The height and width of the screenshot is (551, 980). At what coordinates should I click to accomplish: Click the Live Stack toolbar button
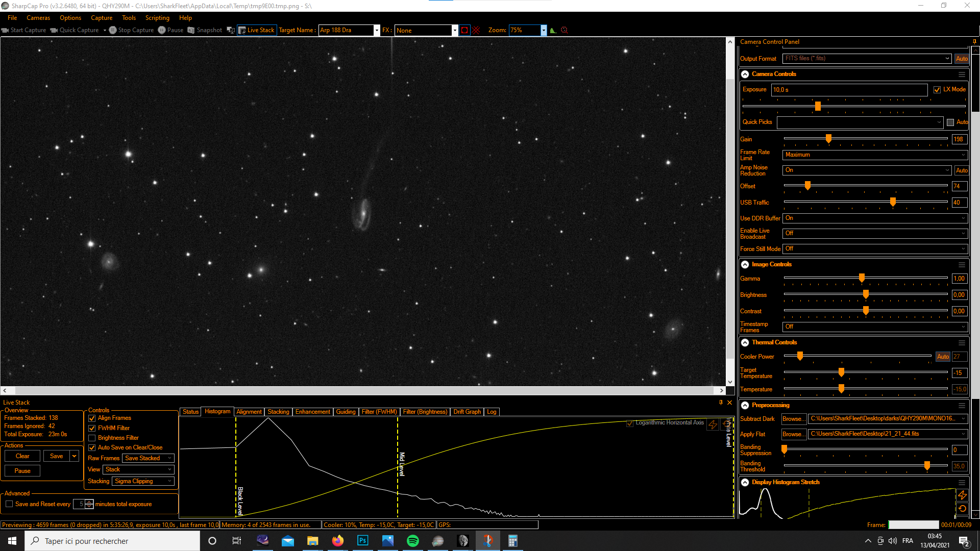click(257, 30)
